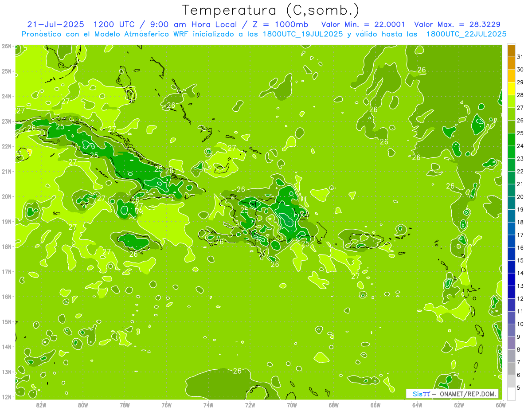
Task: Click the 72W longitude axis label
Action: [250, 404]
